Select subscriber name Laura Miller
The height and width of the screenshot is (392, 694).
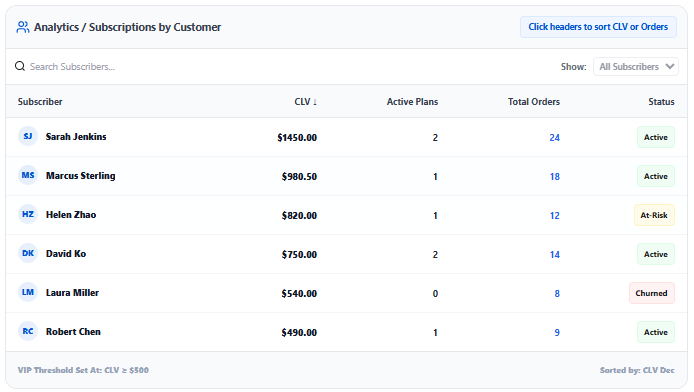73,292
